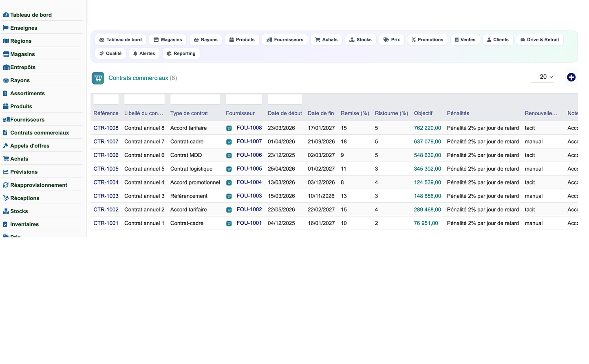Click supplier icon next to FOU-1007
589x364 pixels.
click(229, 142)
